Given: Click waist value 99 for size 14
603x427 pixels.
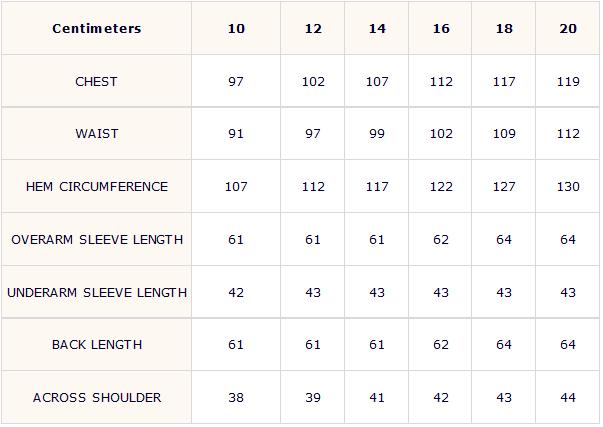Looking at the screenshot, I should click(x=377, y=134).
